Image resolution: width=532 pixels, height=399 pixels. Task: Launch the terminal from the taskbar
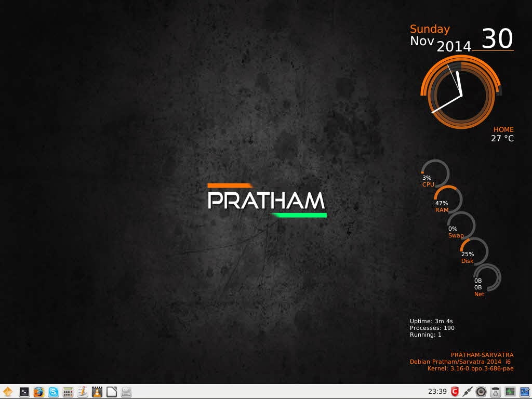pyautogui.click(x=24, y=392)
